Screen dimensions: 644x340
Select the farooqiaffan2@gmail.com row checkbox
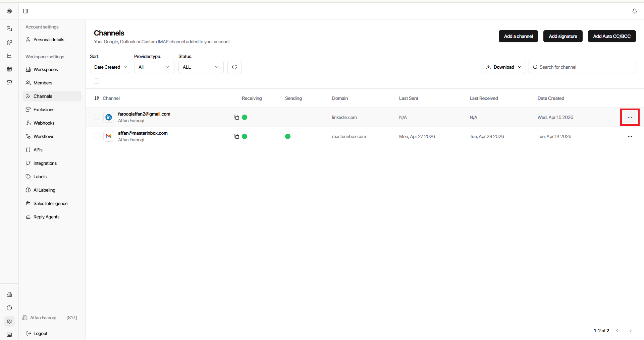tap(97, 117)
